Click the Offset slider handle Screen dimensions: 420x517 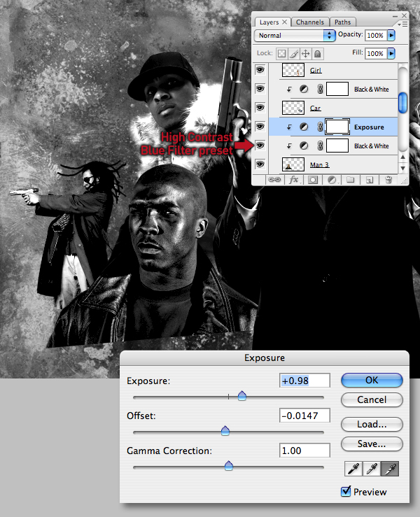(x=225, y=431)
